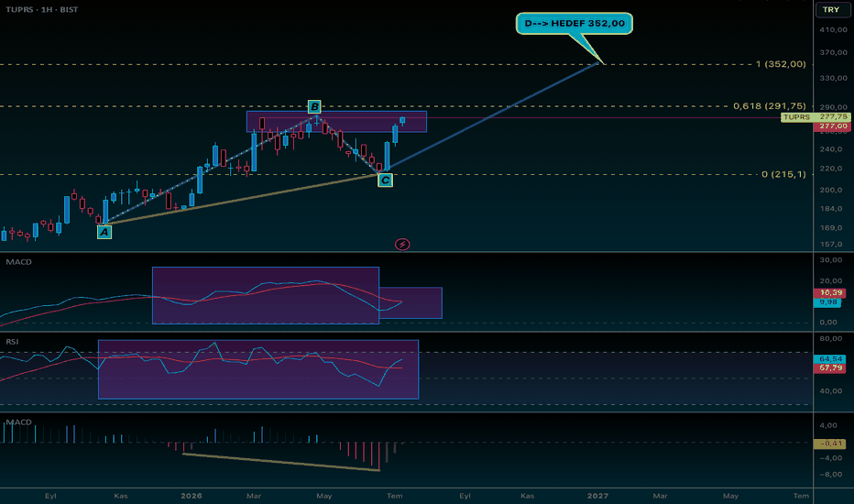854x504 pixels.
Task: Select the olive trend line from A to C
Action: point(243,198)
